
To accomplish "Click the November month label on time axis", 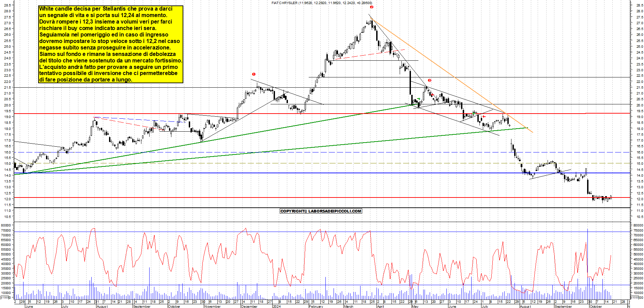I will tap(212, 306).
